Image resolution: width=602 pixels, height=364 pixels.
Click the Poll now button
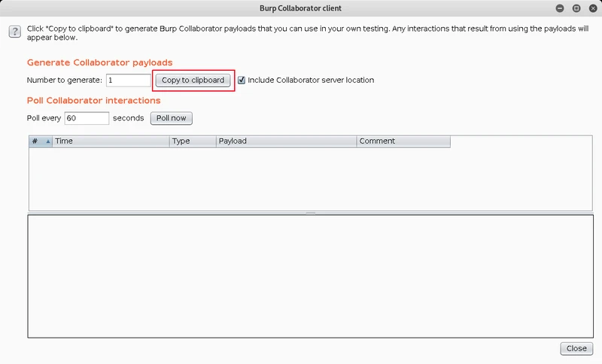pos(172,118)
